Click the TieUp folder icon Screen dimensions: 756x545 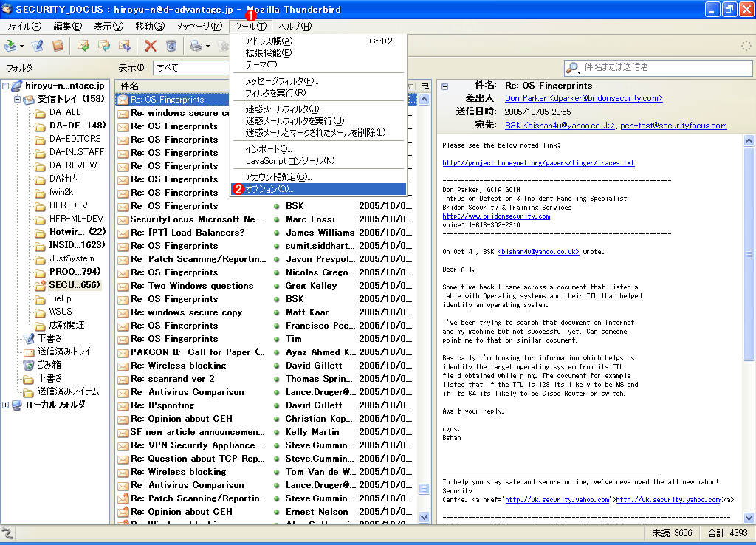pyautogui.click(x=41, y=298)
